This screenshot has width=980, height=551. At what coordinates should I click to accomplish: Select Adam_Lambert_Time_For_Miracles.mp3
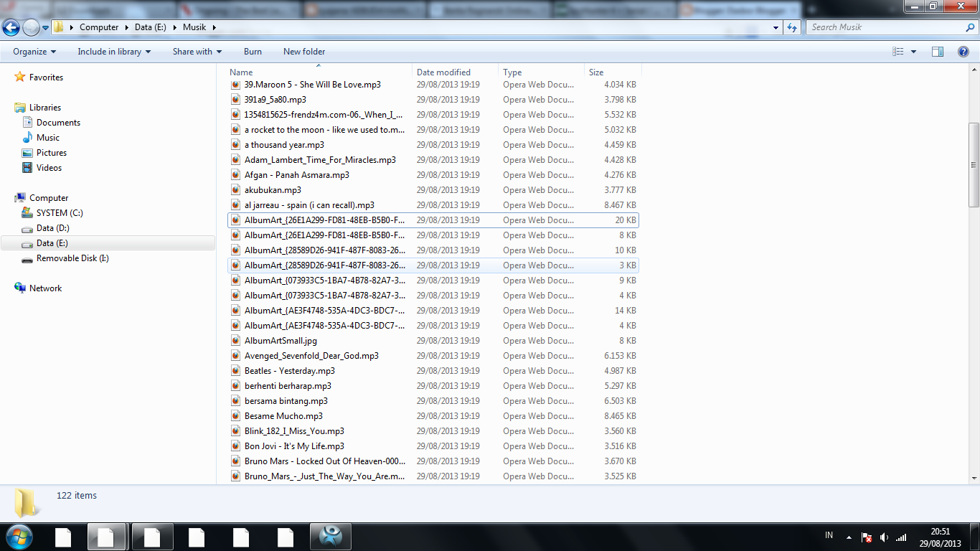click(320, 160)
